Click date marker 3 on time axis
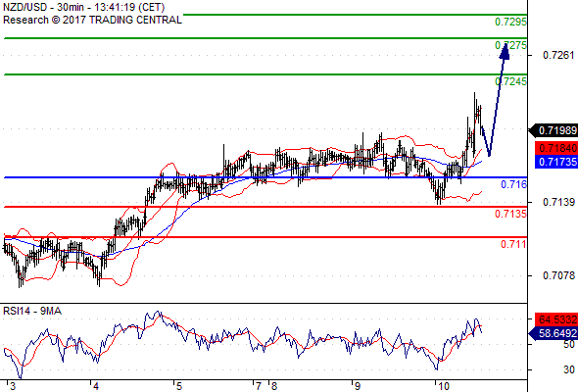The width and height of the screenshot is (578, 392). 13,386
